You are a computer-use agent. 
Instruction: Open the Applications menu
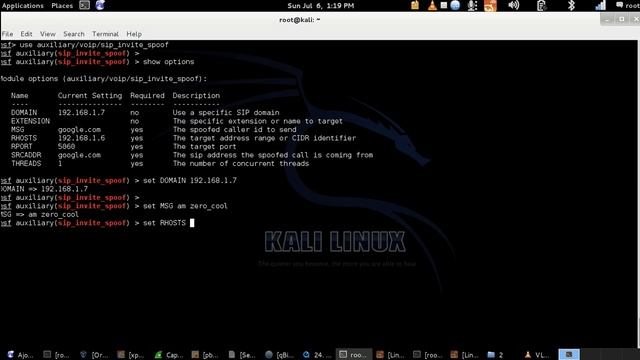[x=23, y=6]
